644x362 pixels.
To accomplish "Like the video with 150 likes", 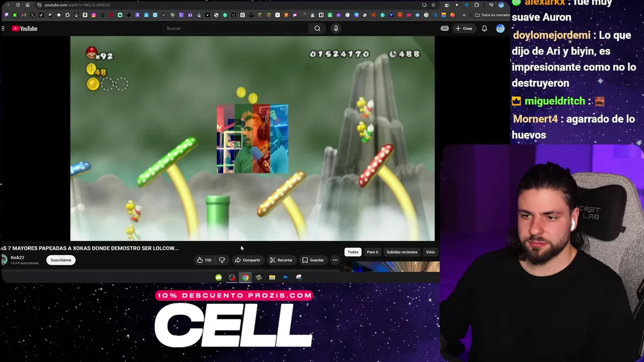I will point(204,260).
